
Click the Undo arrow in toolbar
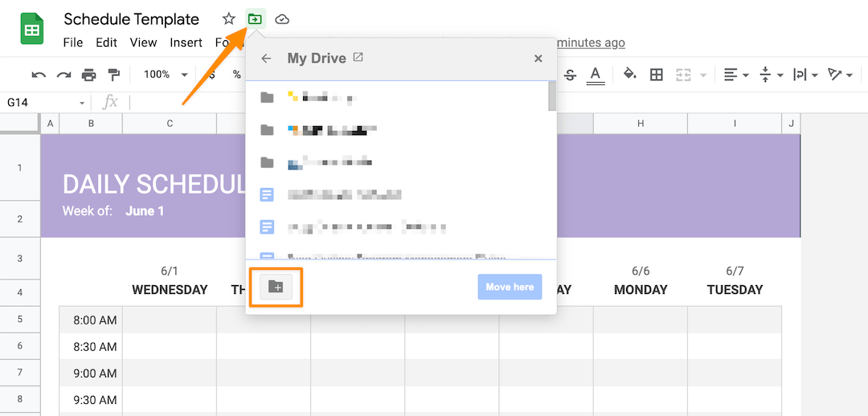[39, 75]
